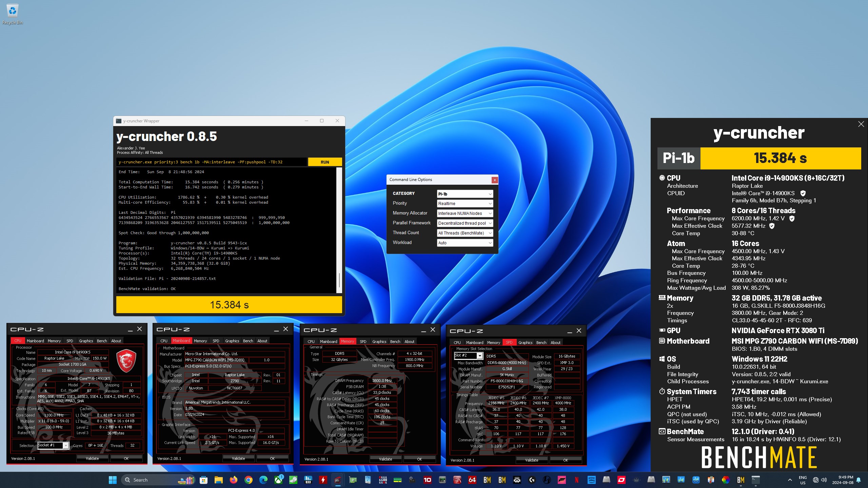Open the notification bell in system tray
The width and height of the screenshot is (868, 488).
tap(859, 480)
